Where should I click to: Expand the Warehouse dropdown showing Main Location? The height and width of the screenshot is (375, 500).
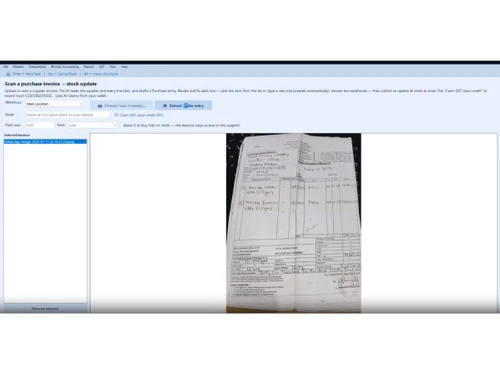[54, 104]
